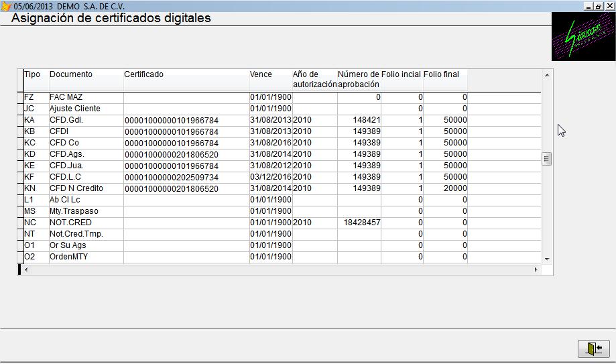Restore down the application window
This screenshot has width=616, height=364.
point(598,6)
